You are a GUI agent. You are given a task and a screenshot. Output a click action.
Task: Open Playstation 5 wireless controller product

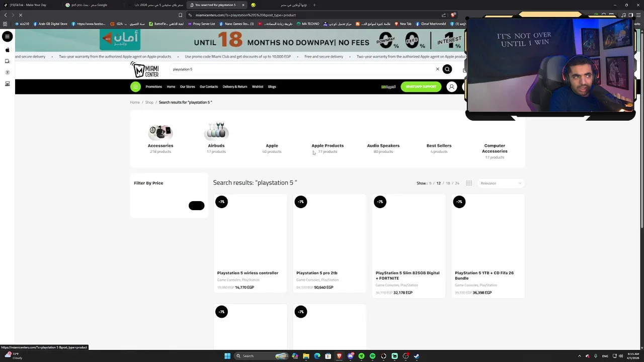click(248, 273)
